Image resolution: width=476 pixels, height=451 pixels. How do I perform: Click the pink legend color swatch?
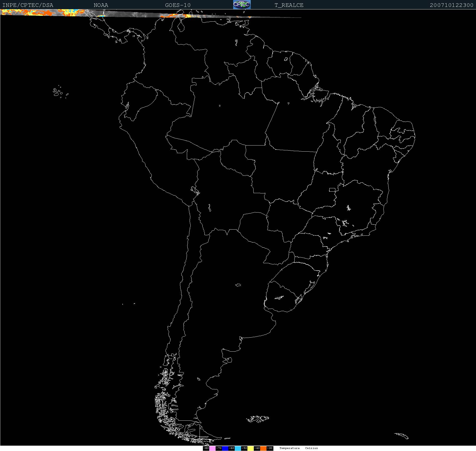point(212,448)
